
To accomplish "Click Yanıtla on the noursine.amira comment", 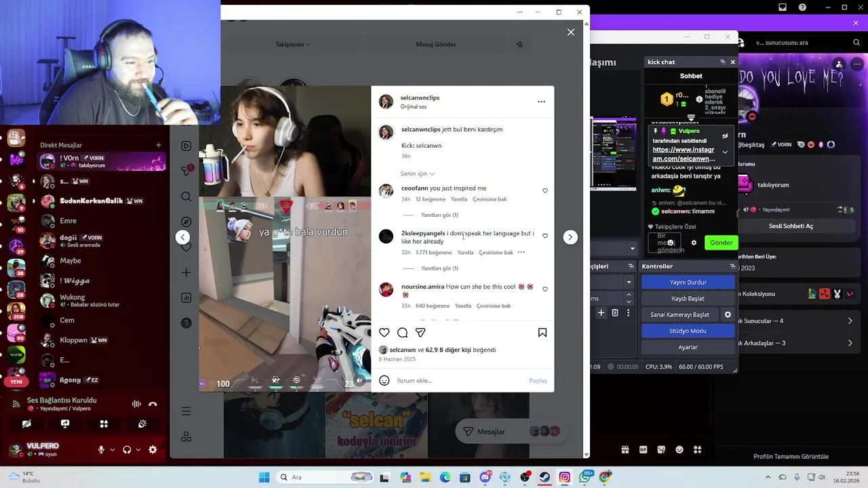I will tap(463, 306).
